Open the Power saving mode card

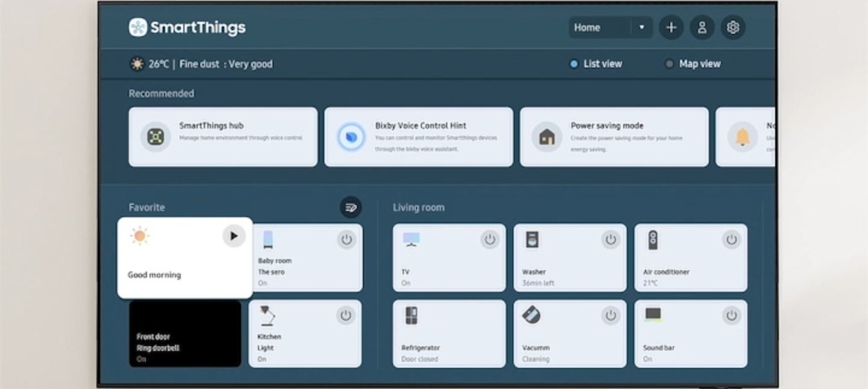tap(614, 137)
